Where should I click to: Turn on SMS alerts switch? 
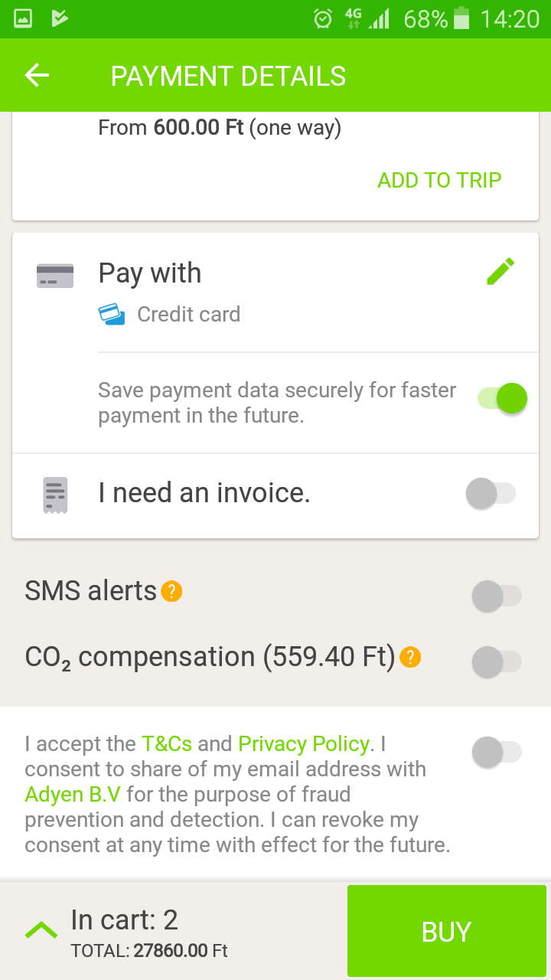(497, 596)
